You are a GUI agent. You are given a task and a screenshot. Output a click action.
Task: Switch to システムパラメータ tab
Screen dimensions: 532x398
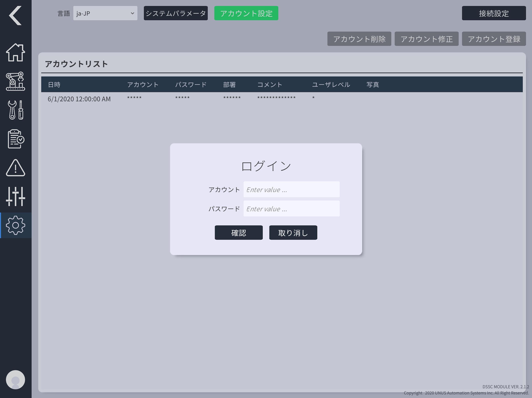click(176, 13)
